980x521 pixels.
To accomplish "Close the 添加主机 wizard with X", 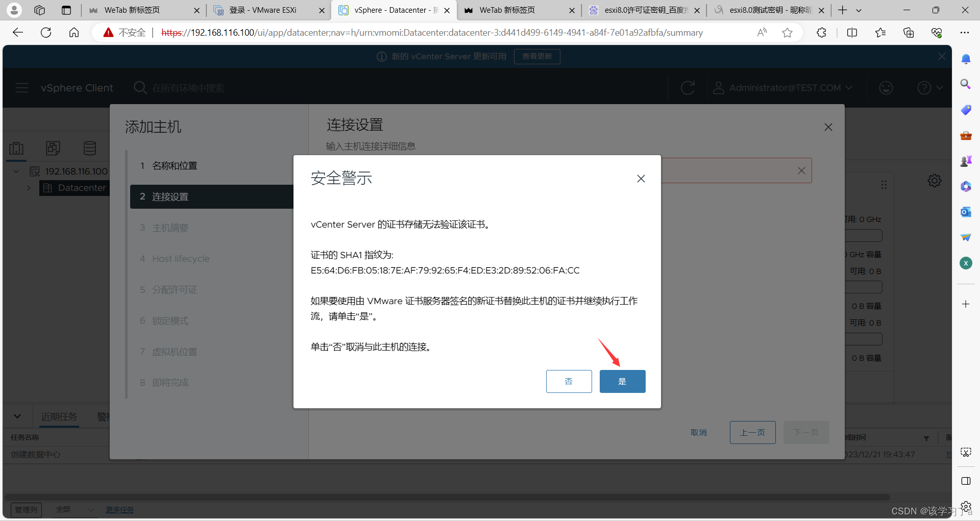I will click(828, 127).
